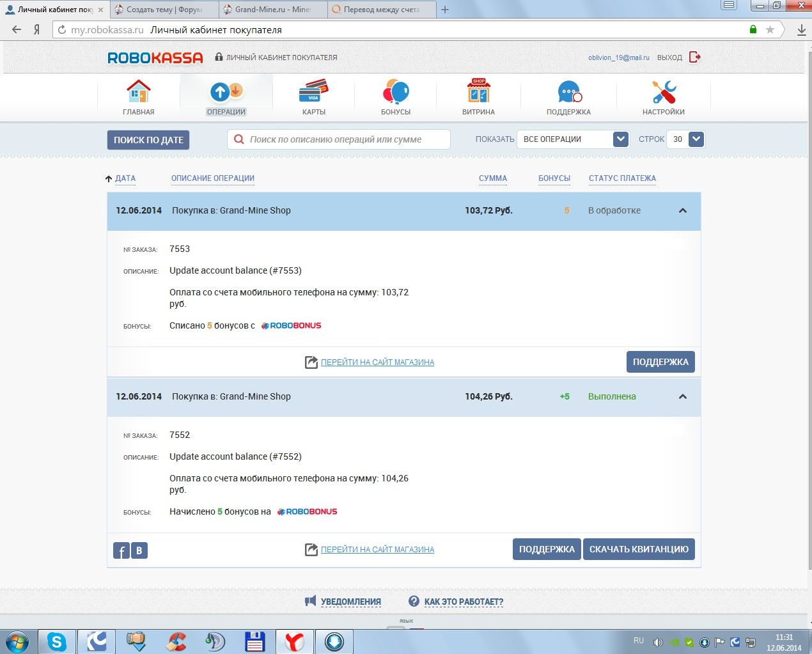812x654 pixels.
Task: Share receipt on VKontakte
Action: pos(139,550)
